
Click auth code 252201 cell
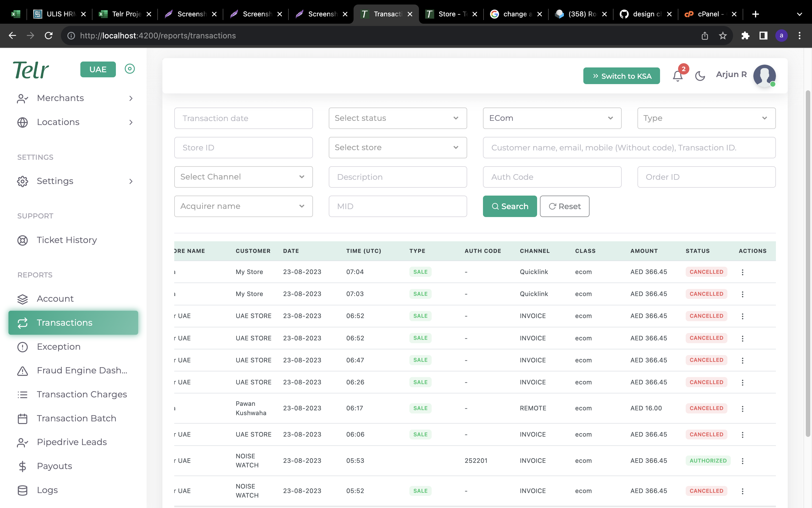[476, 461]
